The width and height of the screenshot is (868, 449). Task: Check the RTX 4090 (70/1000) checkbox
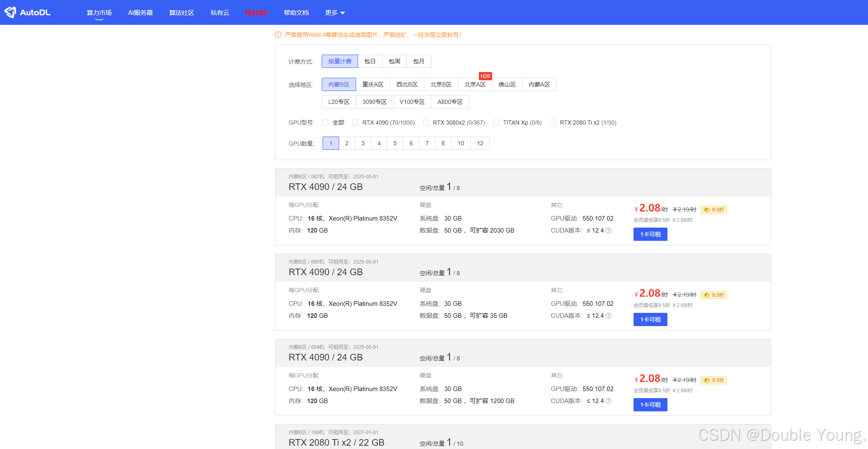pos(355,122)
